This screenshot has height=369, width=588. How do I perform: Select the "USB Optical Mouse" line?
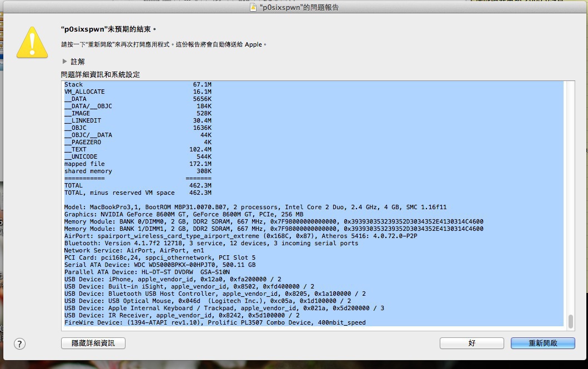click(x=208, y=301)
